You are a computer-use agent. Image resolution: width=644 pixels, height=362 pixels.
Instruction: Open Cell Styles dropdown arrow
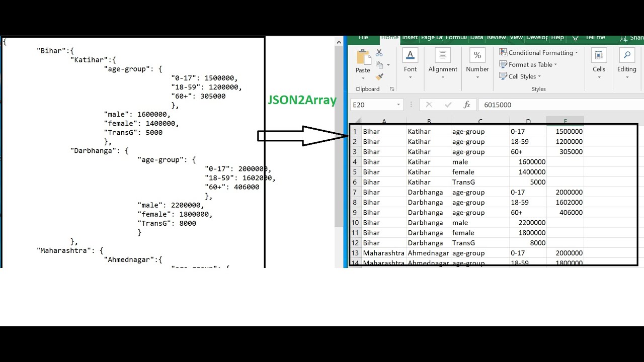pyautogui.click(x=539, y=77)
